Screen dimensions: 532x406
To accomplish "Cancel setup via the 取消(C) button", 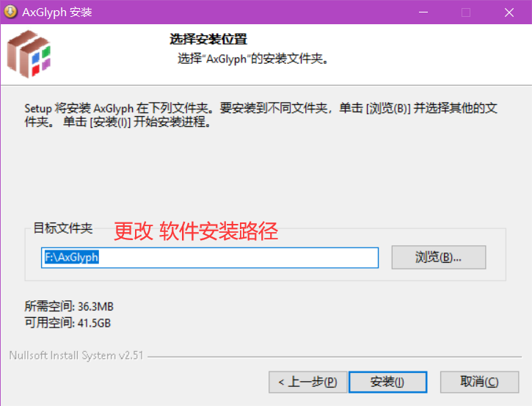I will click(479, 382).
